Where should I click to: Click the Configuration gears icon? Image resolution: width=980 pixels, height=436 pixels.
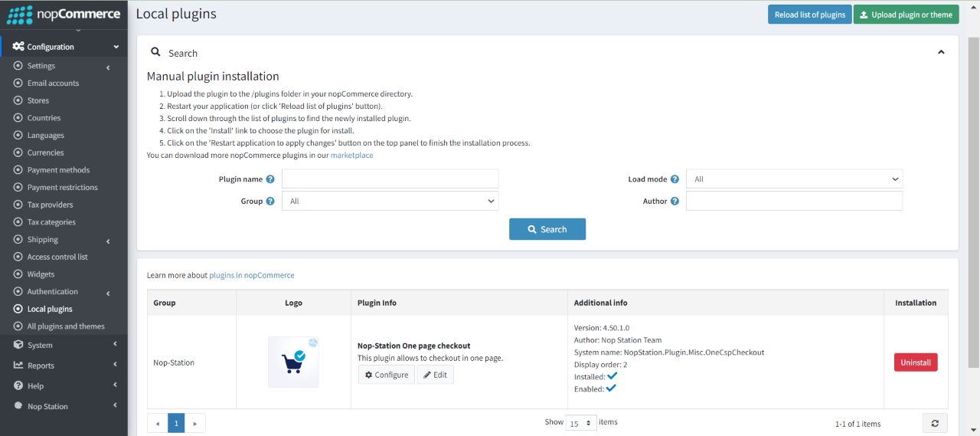[18, 47]
